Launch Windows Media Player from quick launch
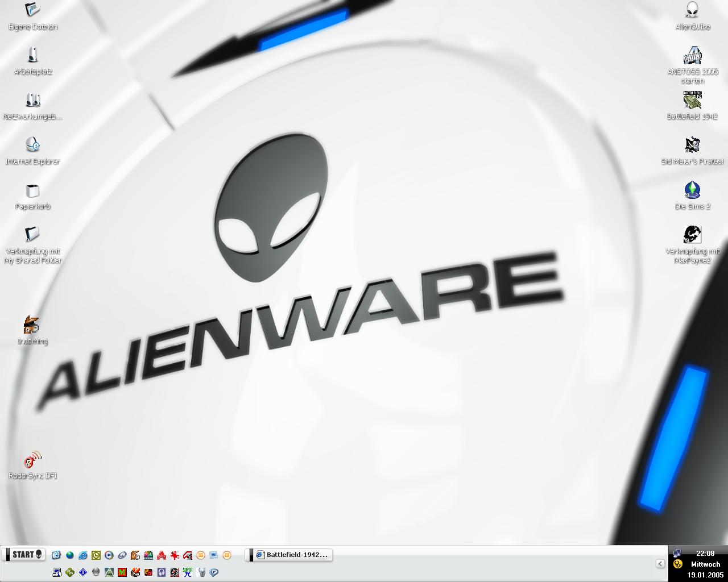Viewport: 728px width, 582px height. (x=109, y=555)
